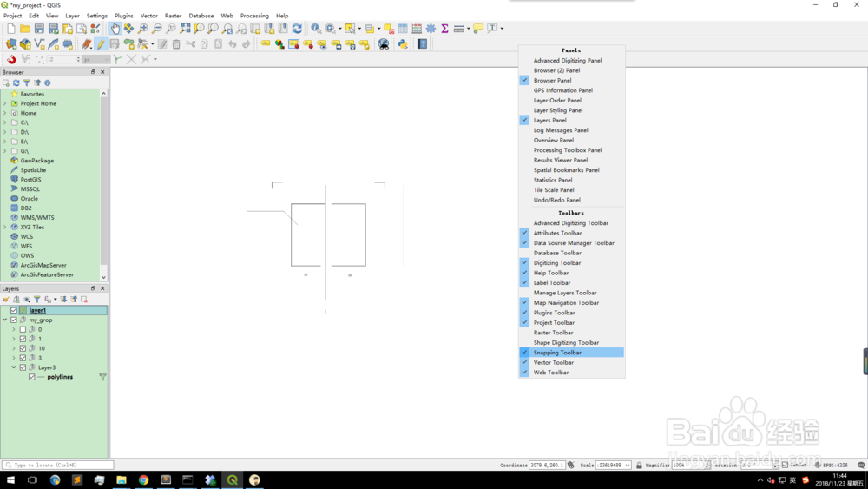Enable snapping magnet icon

(11, 59)
